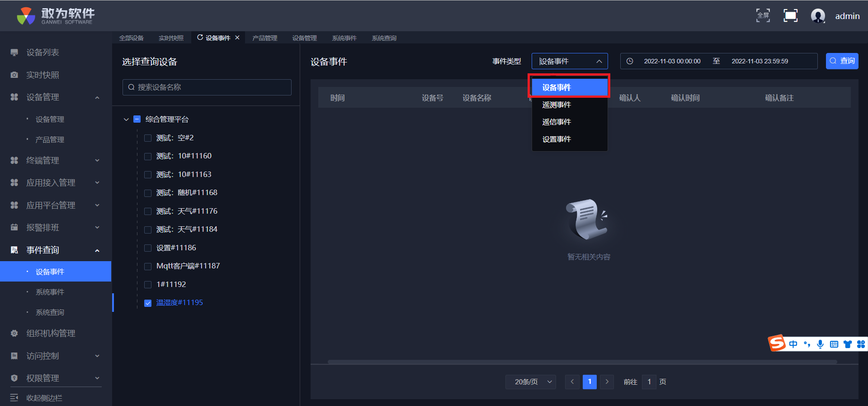Image resolution: width=868 pixels, height=406 pixels.
Task: Click the Sogou microphone voice input icon
Action: [821, 344]
